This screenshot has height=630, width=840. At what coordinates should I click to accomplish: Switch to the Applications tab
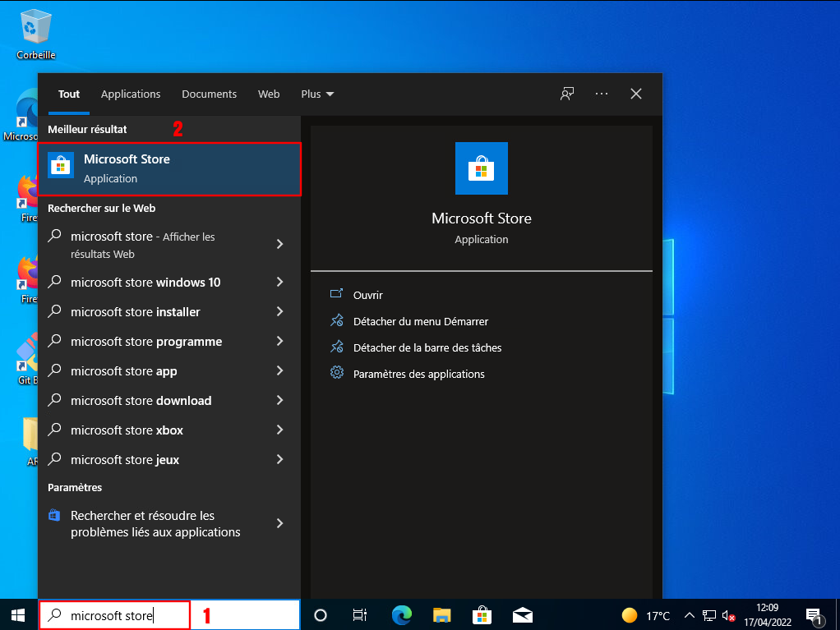pos(131,94)
